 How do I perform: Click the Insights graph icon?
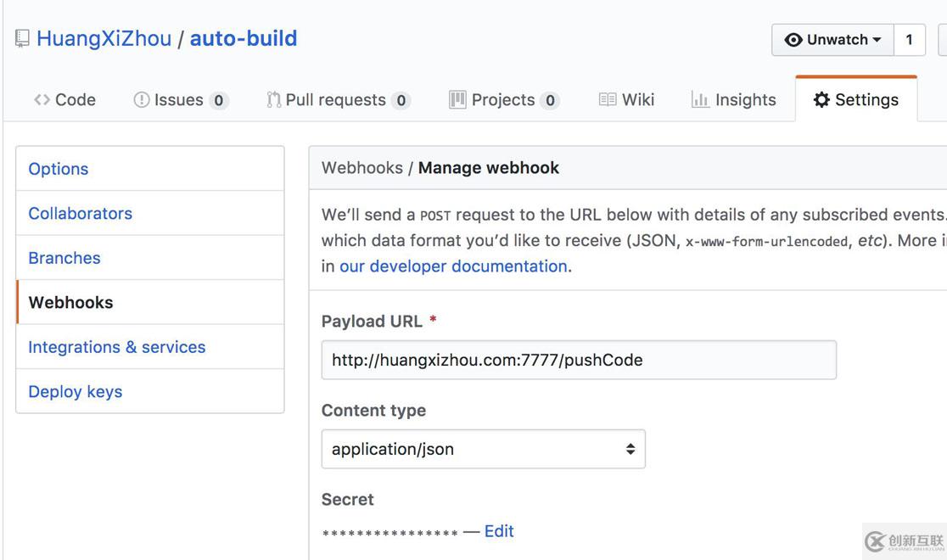click(x=700, y=100)
